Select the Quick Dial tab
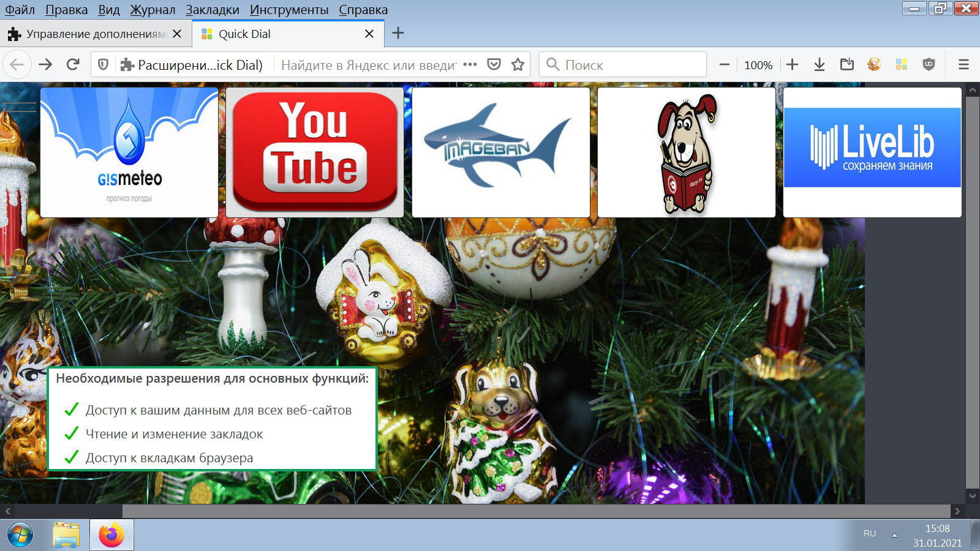This screenshot has height=551, width=980. pyautogui.click(x=288, y=34)
